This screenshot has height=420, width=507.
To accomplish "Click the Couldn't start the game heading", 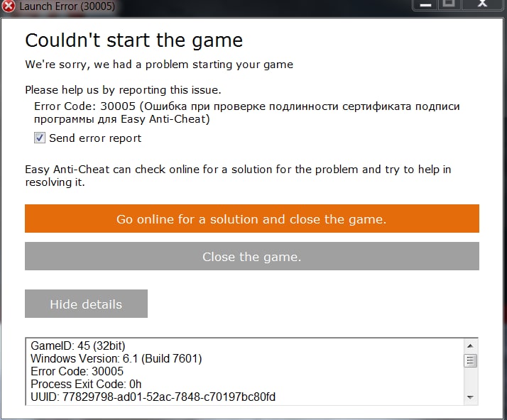I will (134, 40).
